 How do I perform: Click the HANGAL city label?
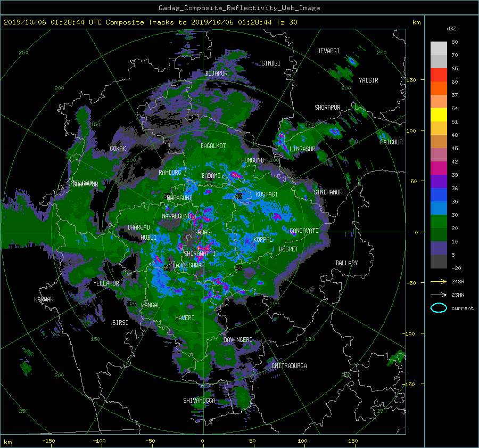click(x=150, y=305)
